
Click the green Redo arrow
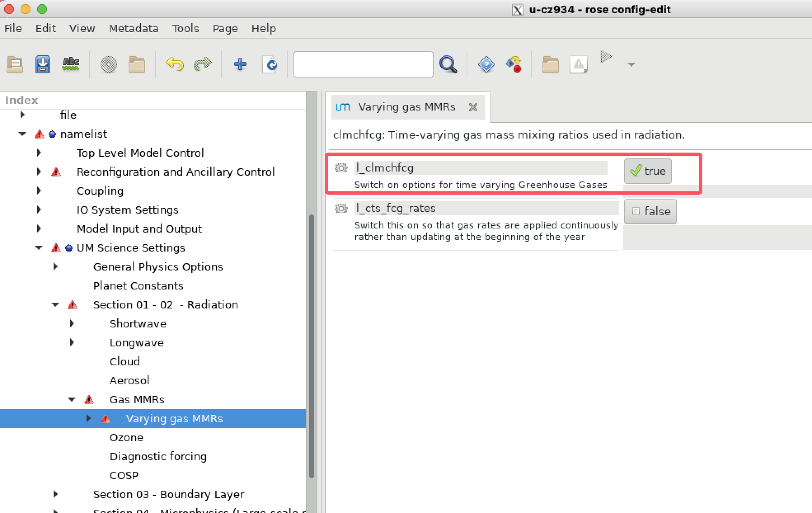click(202, 64)
